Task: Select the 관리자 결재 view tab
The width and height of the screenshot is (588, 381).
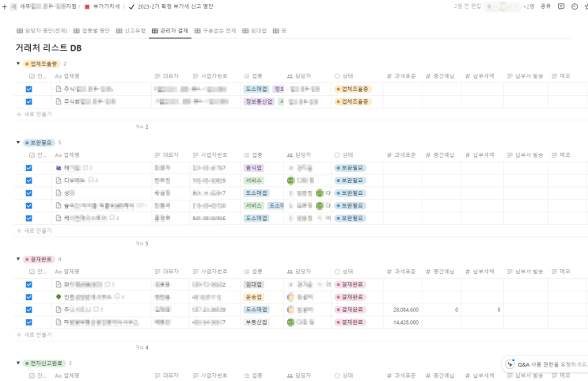Action: (x=170, y=31)
